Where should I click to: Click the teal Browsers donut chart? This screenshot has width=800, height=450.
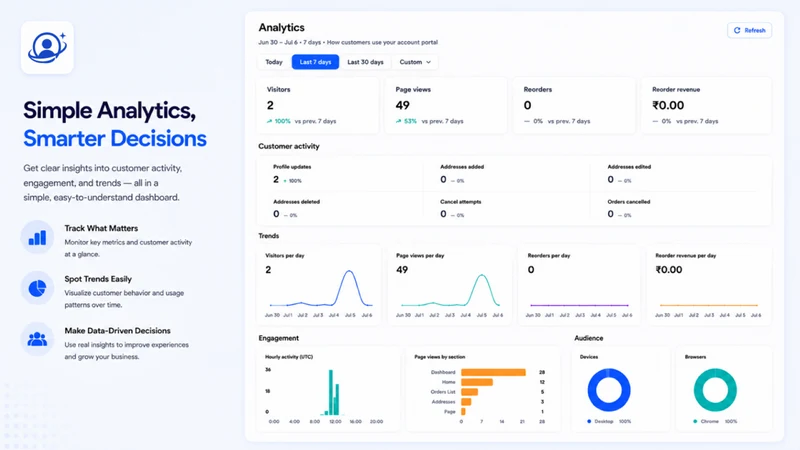coord(715,390)
